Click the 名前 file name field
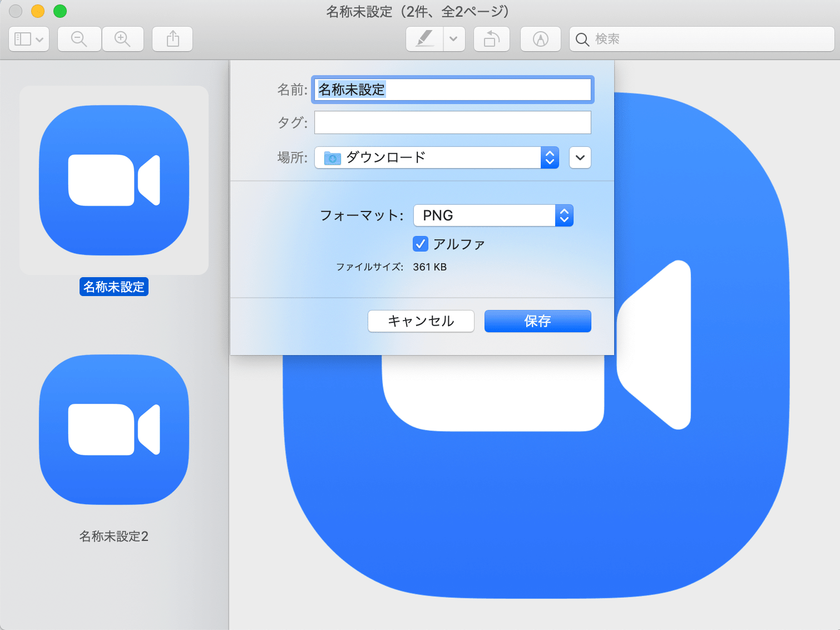 coord(453,90)
